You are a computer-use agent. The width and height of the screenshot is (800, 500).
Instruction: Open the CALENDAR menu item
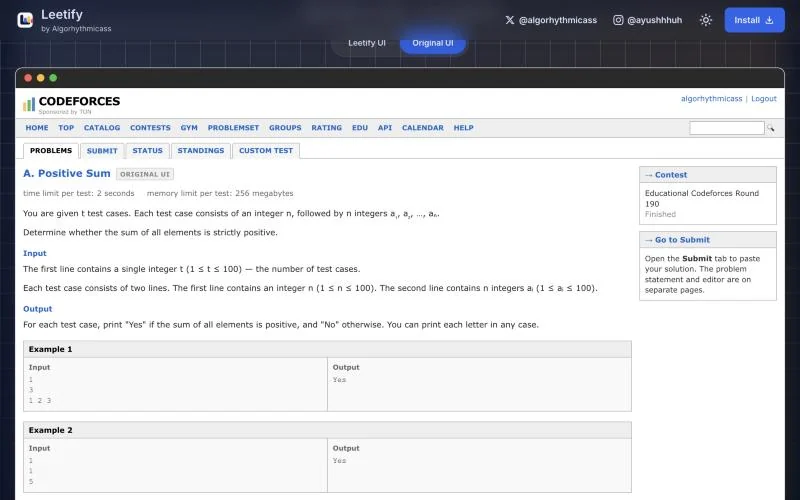coord(422,128)
